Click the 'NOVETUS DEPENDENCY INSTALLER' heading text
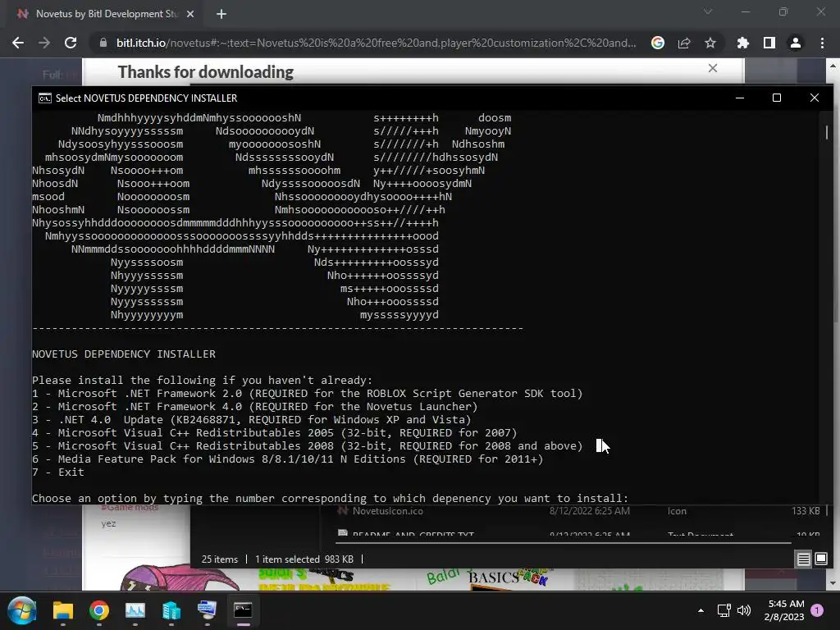The width and height of the screenshot is (840, 630). click(124, 354)
